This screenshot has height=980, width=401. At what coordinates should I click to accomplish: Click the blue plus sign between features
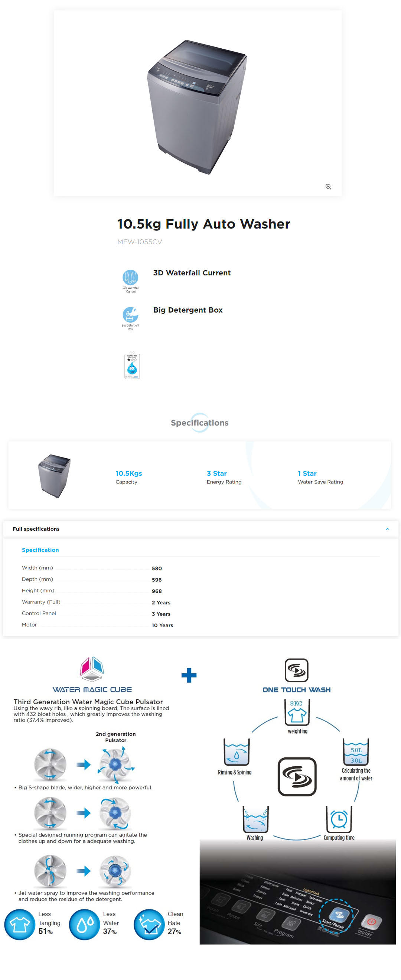(189, 675)
